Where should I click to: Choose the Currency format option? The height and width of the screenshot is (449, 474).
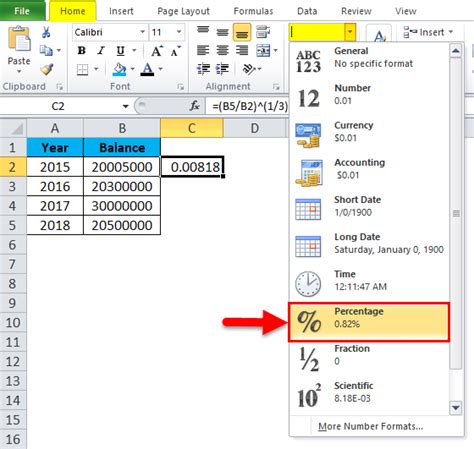pyautogui.click(x=369, y=135)
